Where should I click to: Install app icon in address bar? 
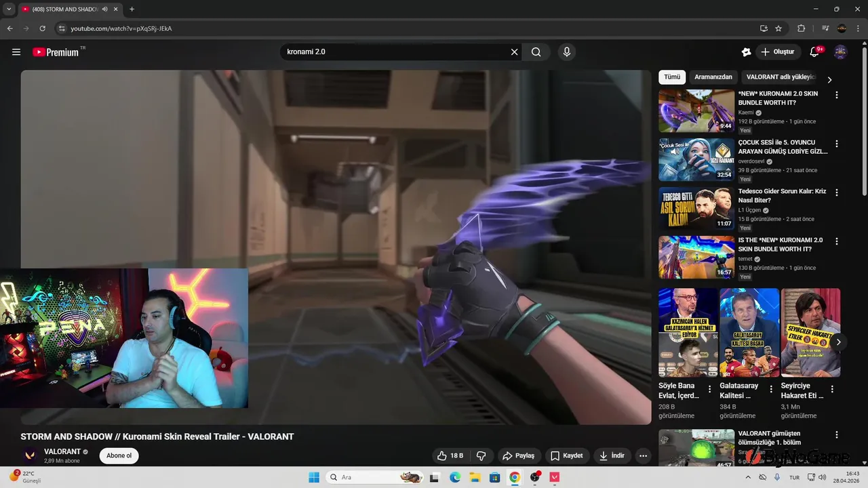(764, 28)
